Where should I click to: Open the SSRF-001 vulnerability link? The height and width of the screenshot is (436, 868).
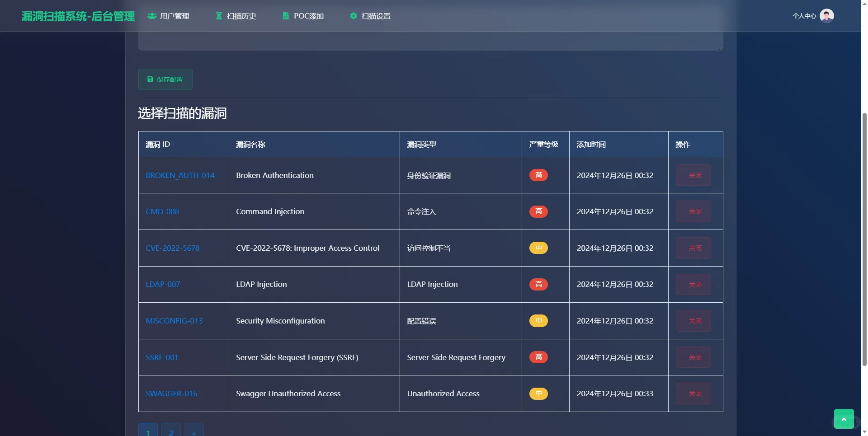click(162, 357)
